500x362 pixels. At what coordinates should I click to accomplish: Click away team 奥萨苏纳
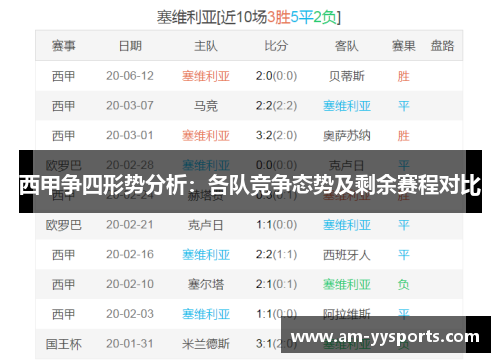(347, 136)
